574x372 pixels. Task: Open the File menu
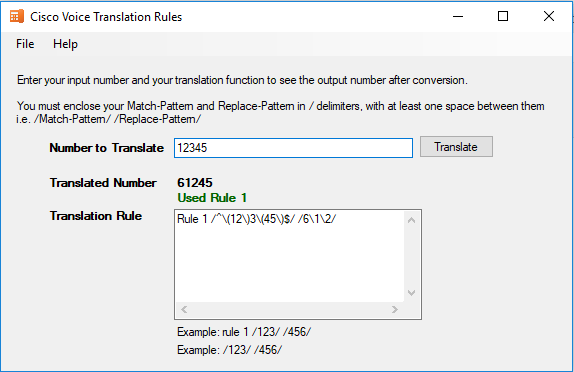pos(25,44)
